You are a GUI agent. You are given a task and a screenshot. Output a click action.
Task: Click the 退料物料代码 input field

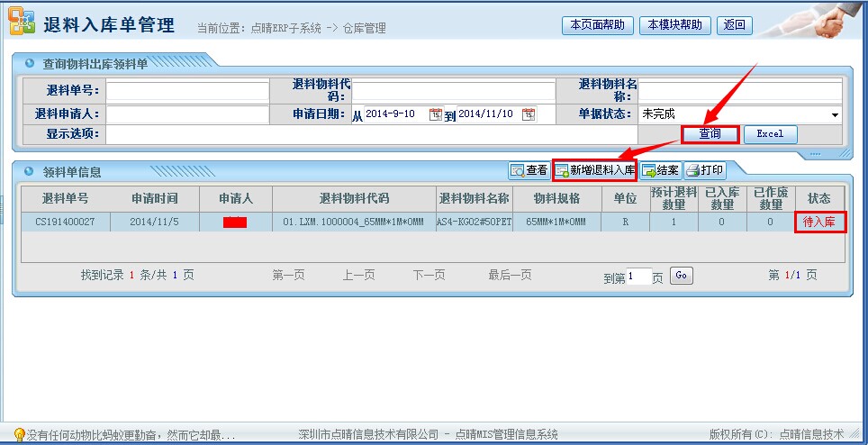pyautogui.click(x=453, y=91)
